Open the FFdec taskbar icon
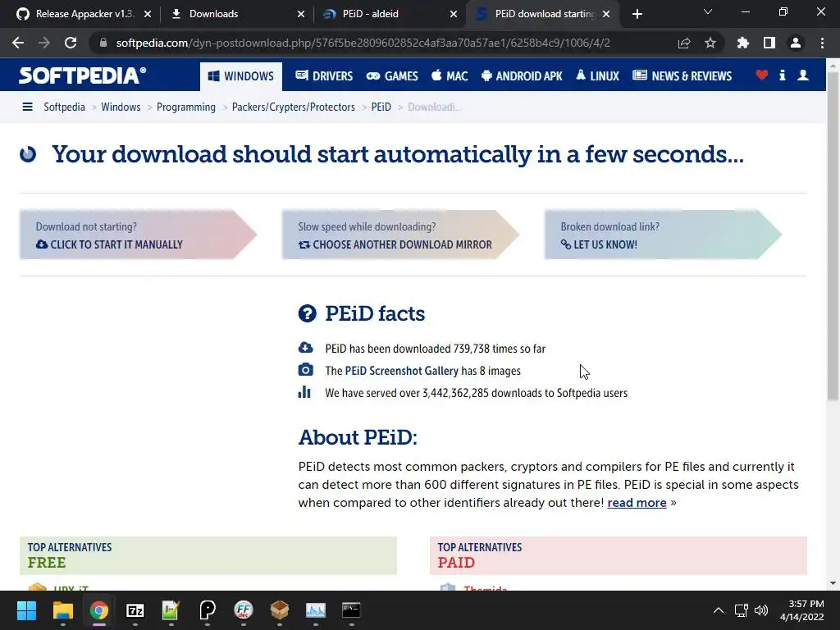Screen dimensions: 840x630 pyautogui.click(x=243, y=609)
